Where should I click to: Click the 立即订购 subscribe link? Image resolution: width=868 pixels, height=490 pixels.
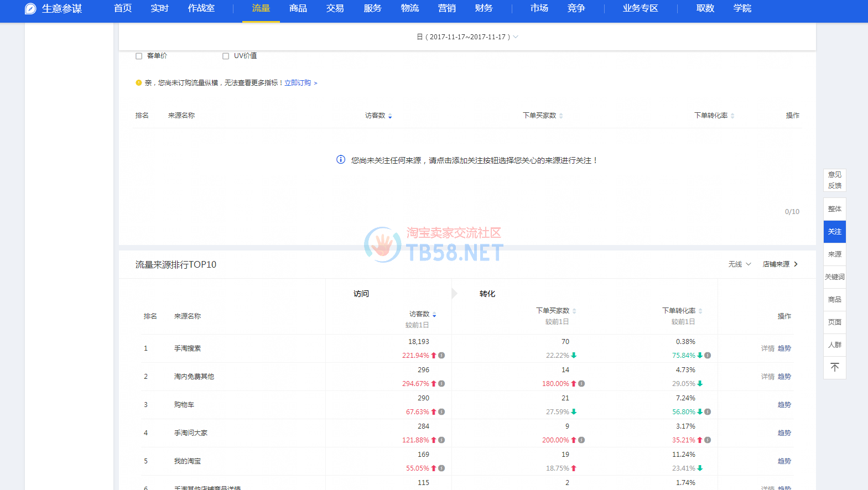click(x=298, y=83)
